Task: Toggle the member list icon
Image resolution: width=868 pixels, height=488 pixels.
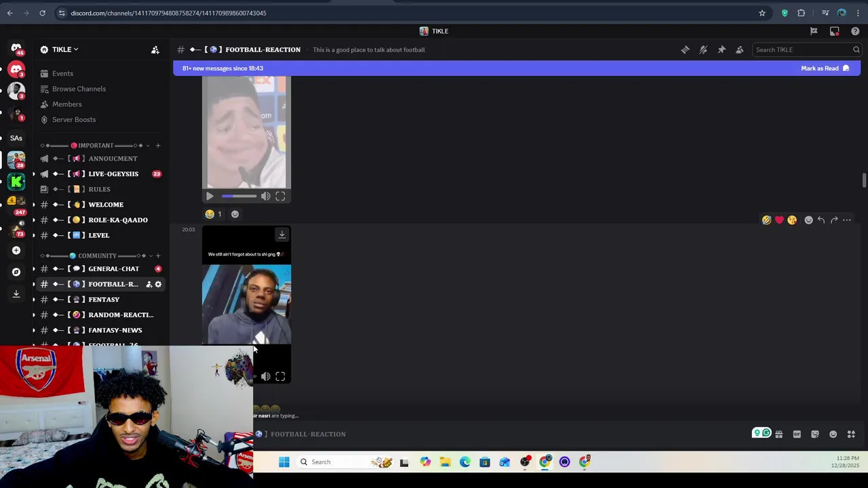Action: pos(740,49)
